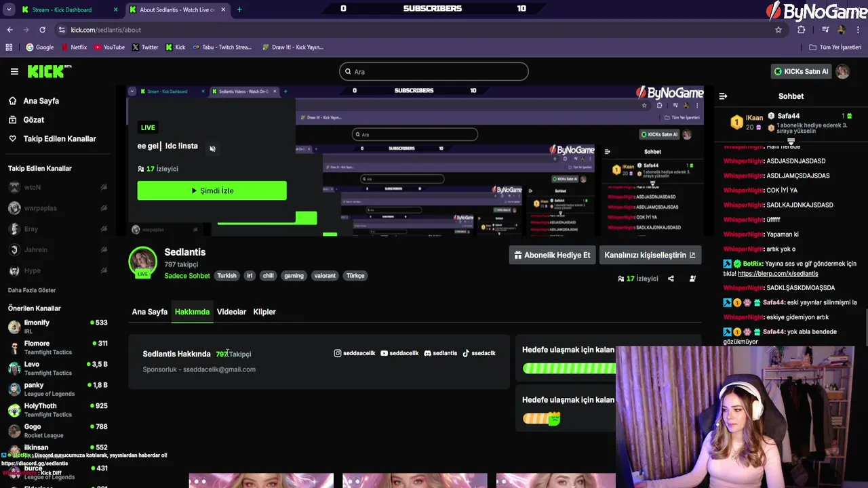
Task: Click the Sedlantis profile avatar
Action: 143,262
